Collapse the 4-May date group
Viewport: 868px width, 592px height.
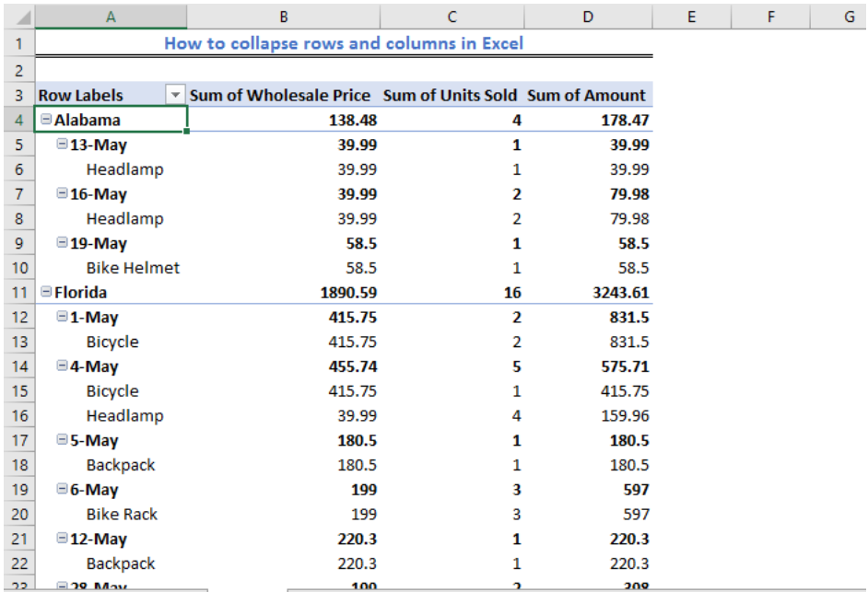click(x=63, y=366)
